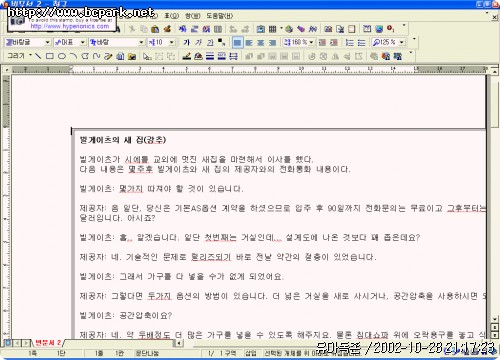
Task: Click the insert picture icon on drawing toolbar
Action: (x=132, y=56)
